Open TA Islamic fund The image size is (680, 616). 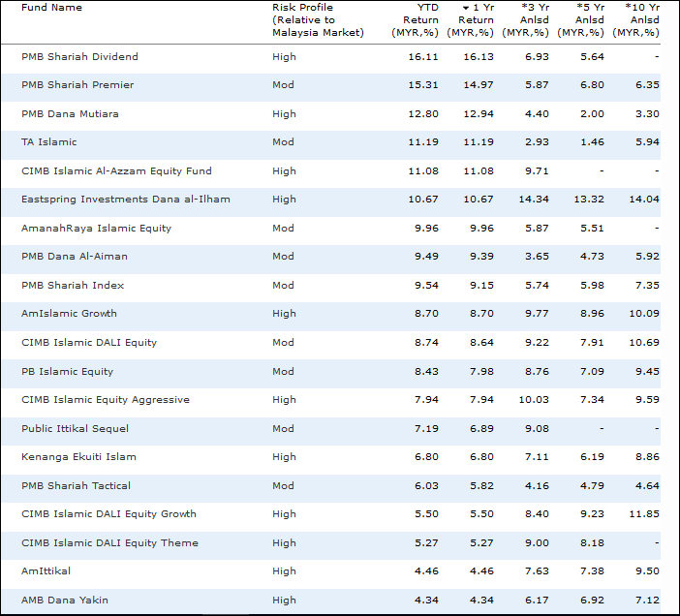click(x=49, y=142)
